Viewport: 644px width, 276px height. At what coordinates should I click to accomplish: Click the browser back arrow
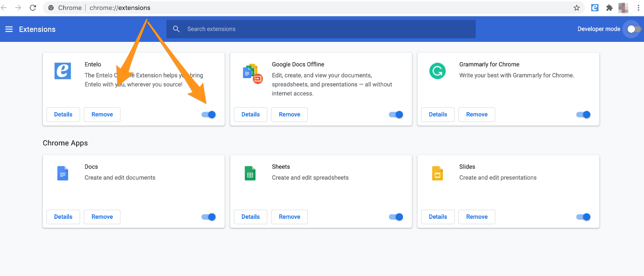(x=4, y=8)
